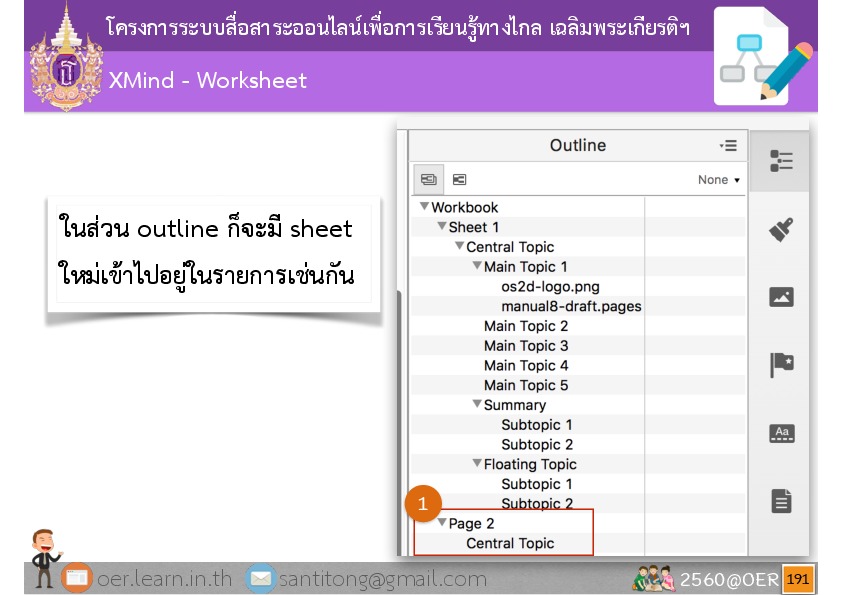This screenshot has height=595, width=842.
Task: Open the Themes Aa panel
Action: 781,433
